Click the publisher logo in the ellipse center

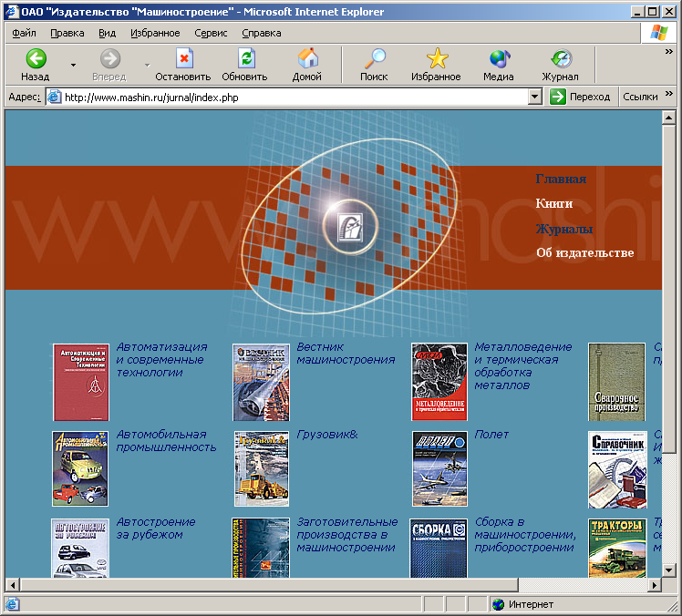coord(350,227)
